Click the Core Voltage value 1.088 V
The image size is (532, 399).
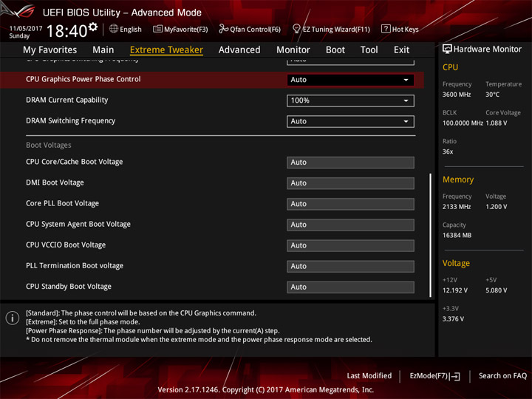tap(497, 123)
